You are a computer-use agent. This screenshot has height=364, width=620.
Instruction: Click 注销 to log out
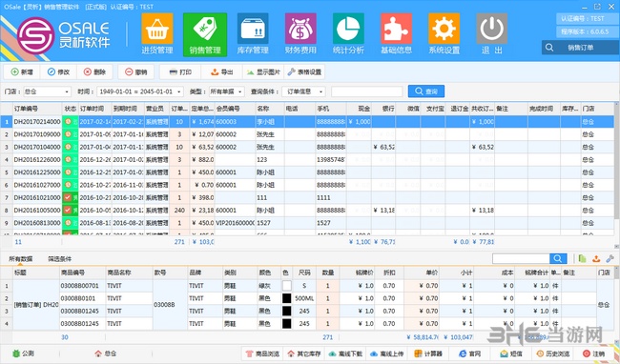pos(594,354)
